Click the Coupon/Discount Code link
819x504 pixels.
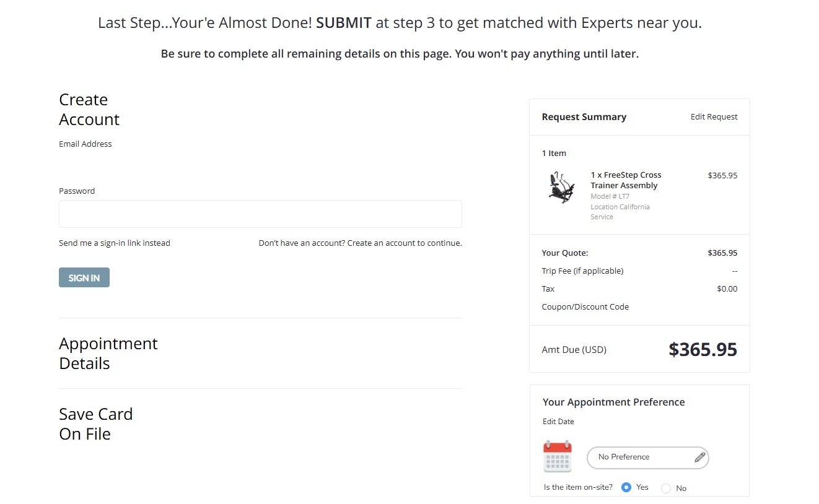(x=585, y=307)
